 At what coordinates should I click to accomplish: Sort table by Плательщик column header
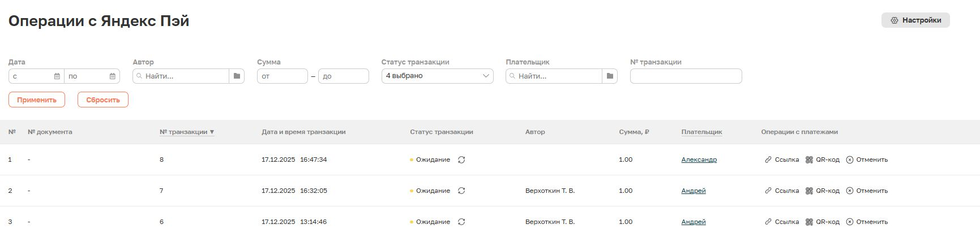coord(701,132)
